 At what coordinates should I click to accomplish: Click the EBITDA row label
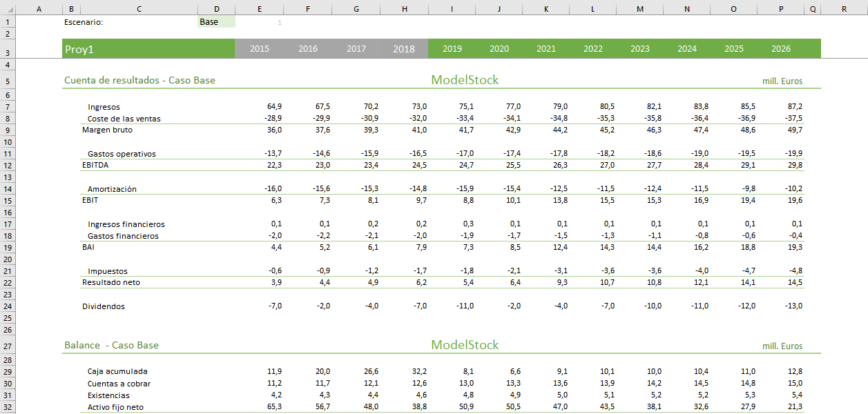pos(95,166)
